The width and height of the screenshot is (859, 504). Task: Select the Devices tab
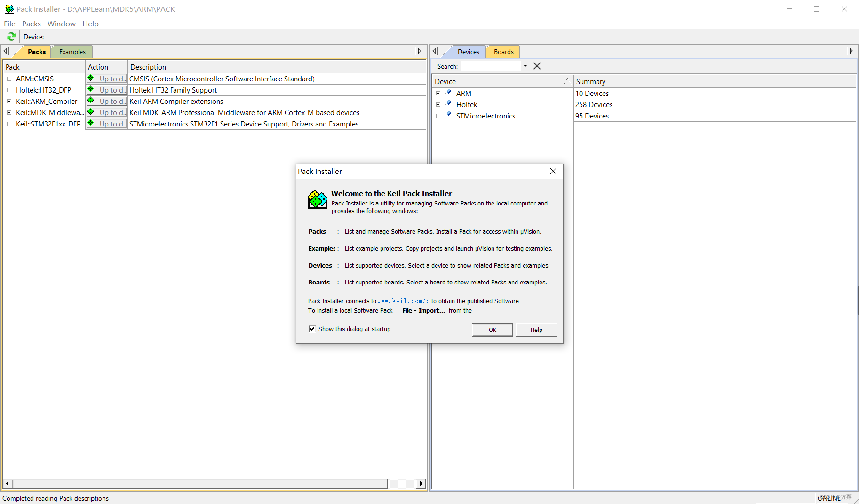click(x=468, y=52)
